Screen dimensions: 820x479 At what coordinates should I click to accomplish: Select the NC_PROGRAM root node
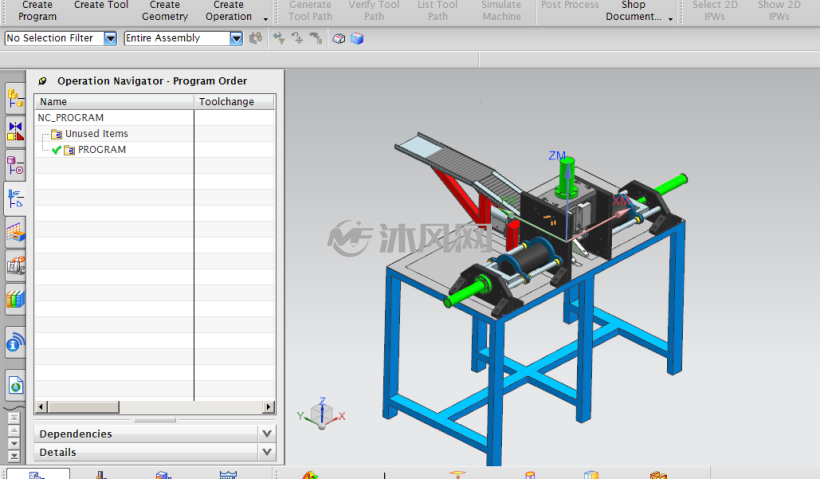[x=71, y=118]
